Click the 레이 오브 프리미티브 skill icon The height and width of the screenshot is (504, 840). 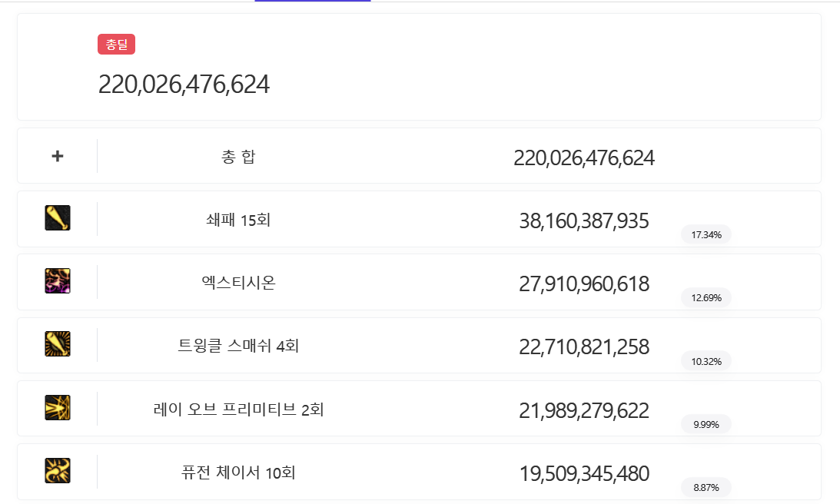58,408
